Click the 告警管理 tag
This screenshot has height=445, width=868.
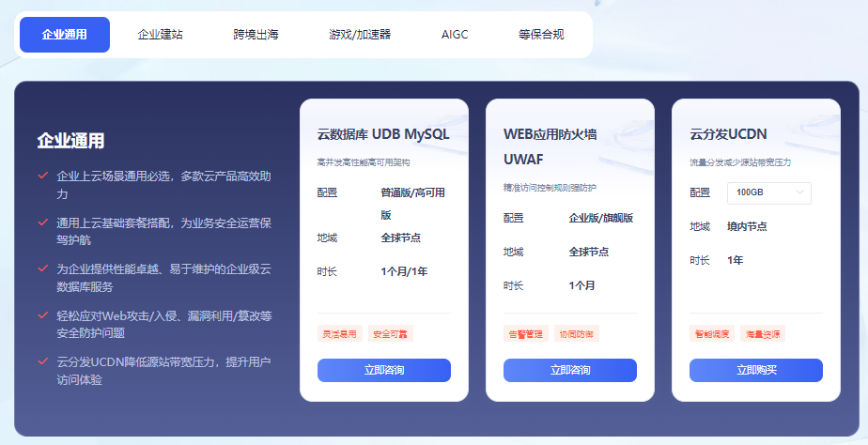[526, 334]
